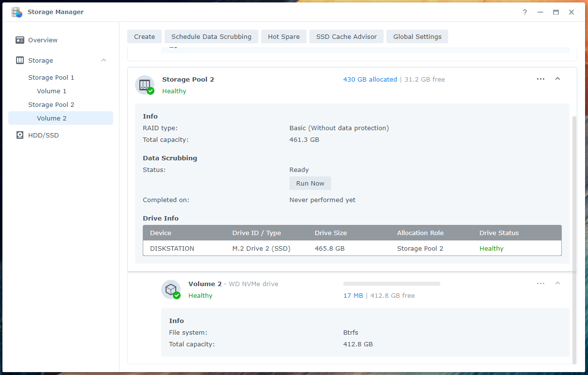Collapse the Volume 2 details panel
Screen dimensions: 588x375
coord(557,283)
